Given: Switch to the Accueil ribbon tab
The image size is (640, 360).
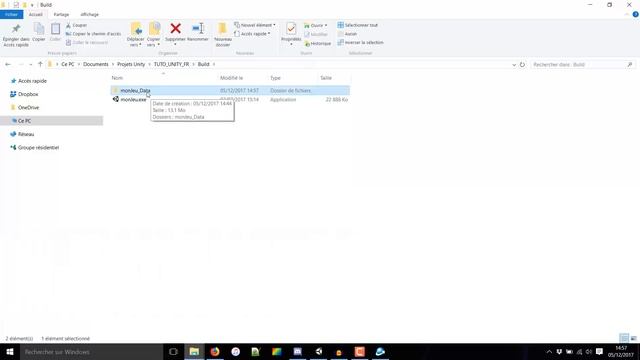Looking at the screenshot, I should (36, 14).
